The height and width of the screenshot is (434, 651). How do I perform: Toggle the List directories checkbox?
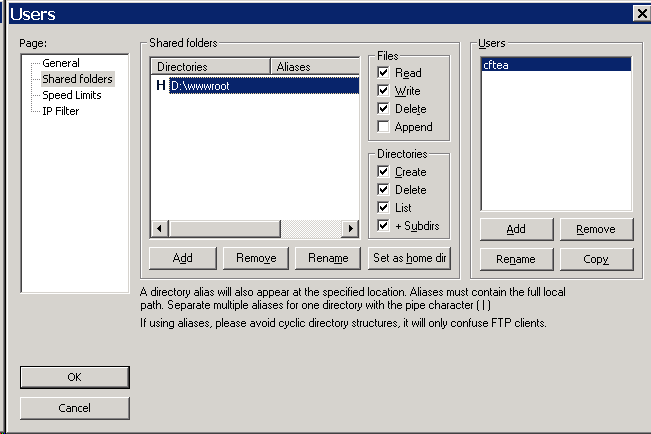tap(384, 208)
